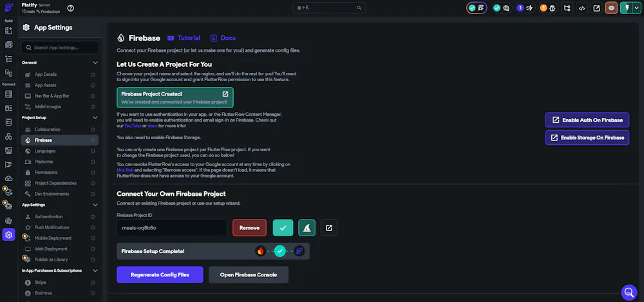644x302 pixels.
Task: Open the developer code view icon
Action: 582,8
